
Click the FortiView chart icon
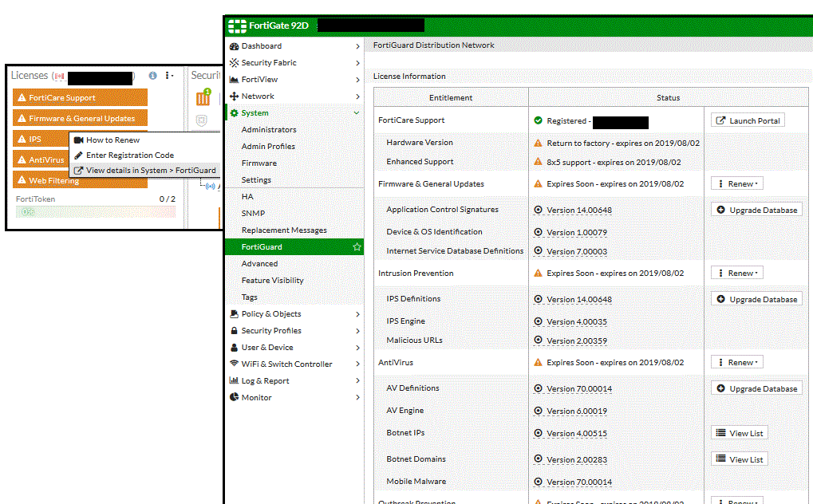click(x=234, y=80)
